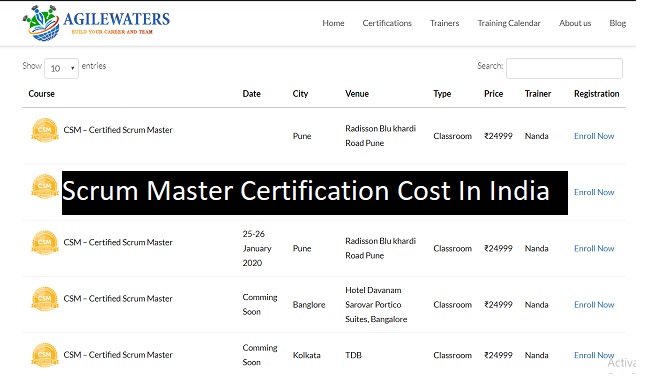This screenshot has height=391, width=645.
Task: Click ₹24999 price in Kolkata row
Action: 498,355
